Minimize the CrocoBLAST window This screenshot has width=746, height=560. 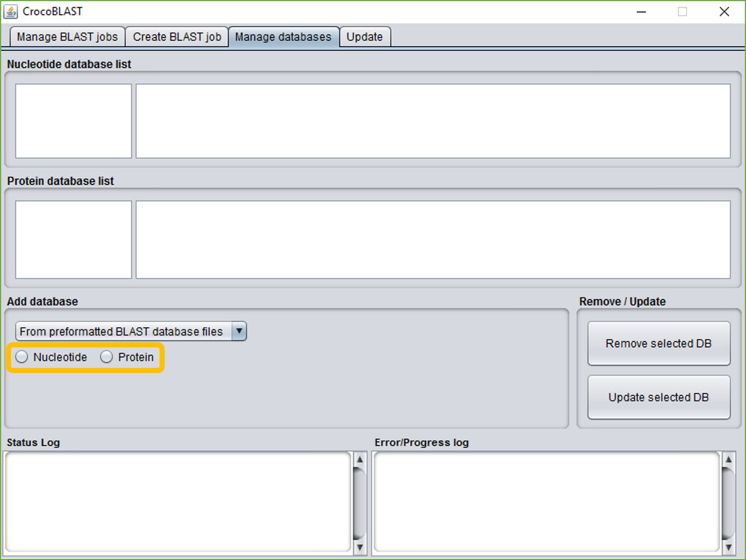(x=641, y=12)
